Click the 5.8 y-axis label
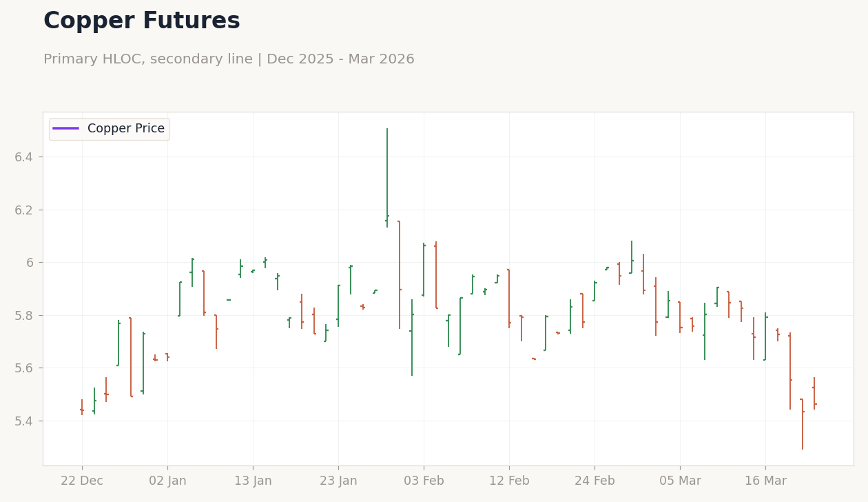868x502 pixels. coord(24,315)
